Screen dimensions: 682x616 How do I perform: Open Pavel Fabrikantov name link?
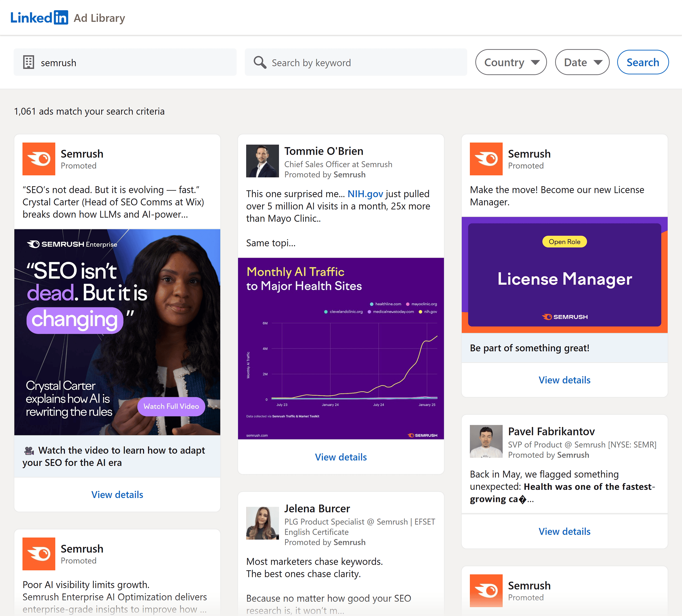pyautogui.click(x=551, y=431)
